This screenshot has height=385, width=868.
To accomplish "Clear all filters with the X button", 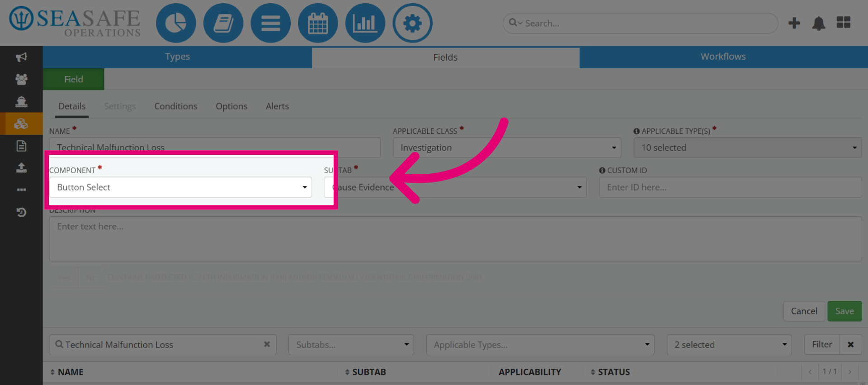I will (850, 344).
